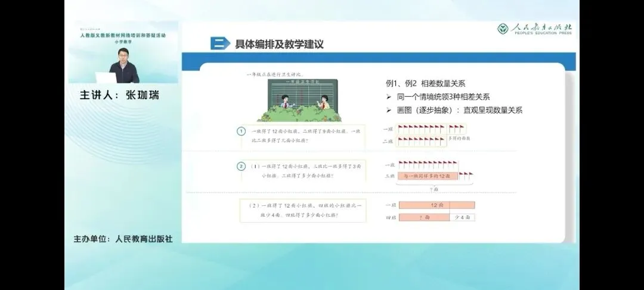The width and height of the screenshot is (644, 290).
Task: Click the circled number 2 problem marker
Action: pos(241,166)
